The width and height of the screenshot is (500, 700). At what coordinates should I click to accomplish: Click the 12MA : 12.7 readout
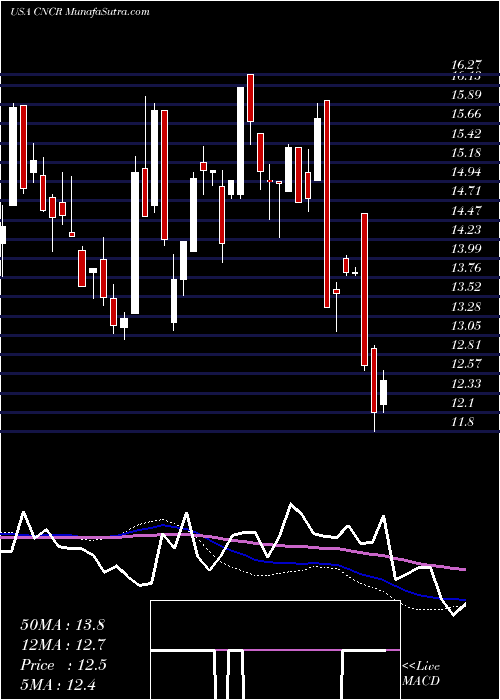coord(62,645)
